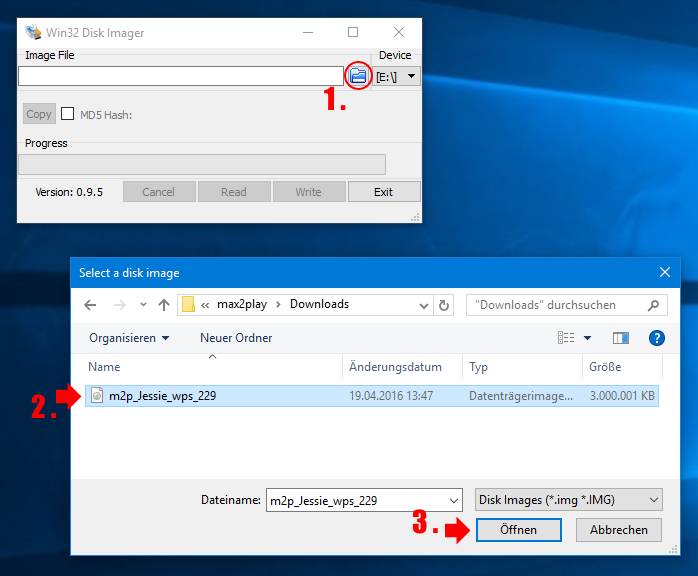This screenshot has height=576, width=698.
Task: Click the Win32 Disk Imager title bar icon
Action: tap(33, 32)
